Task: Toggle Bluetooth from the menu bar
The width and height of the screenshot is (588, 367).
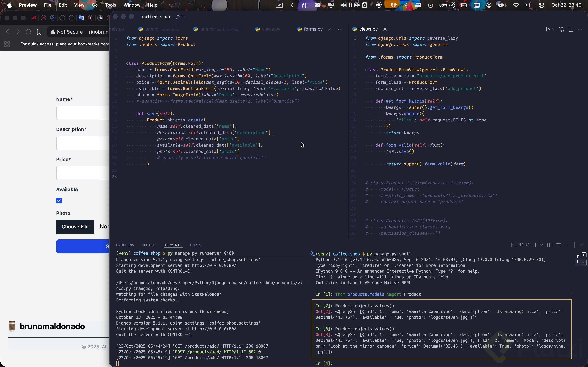Action: (x=406, y=5)
